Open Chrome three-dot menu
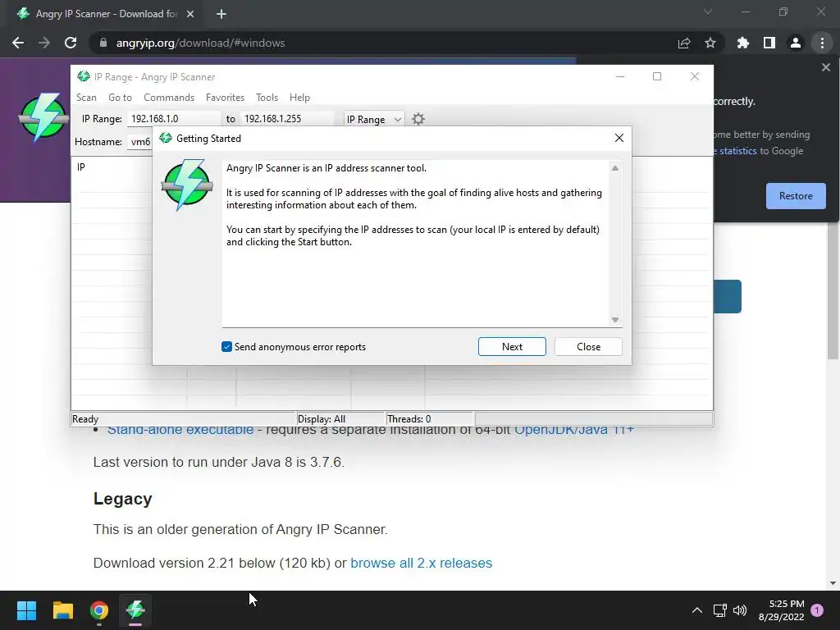This screenshot has height=630, width=840. click(822, 43)
